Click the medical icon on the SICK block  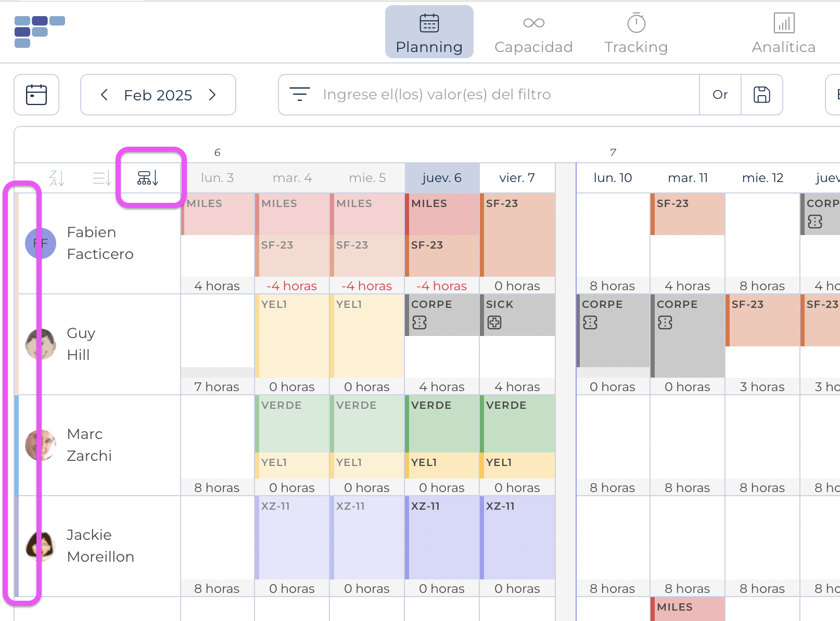[494, 323]
